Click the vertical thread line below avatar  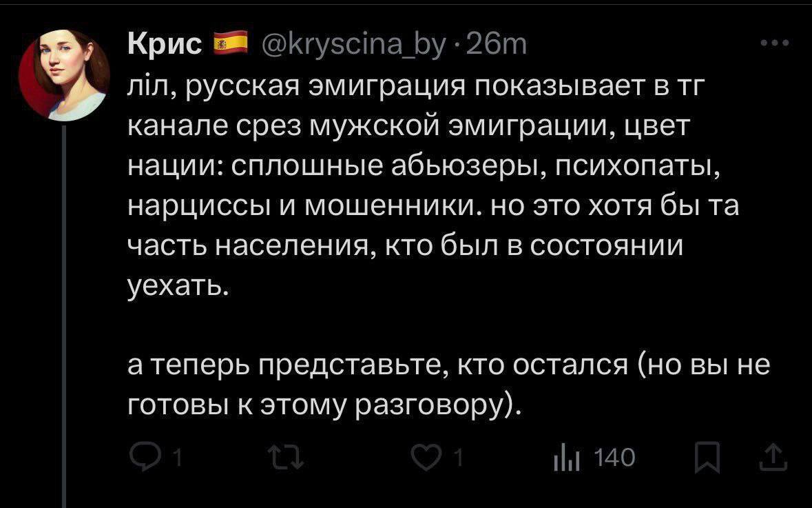point(65,310)
